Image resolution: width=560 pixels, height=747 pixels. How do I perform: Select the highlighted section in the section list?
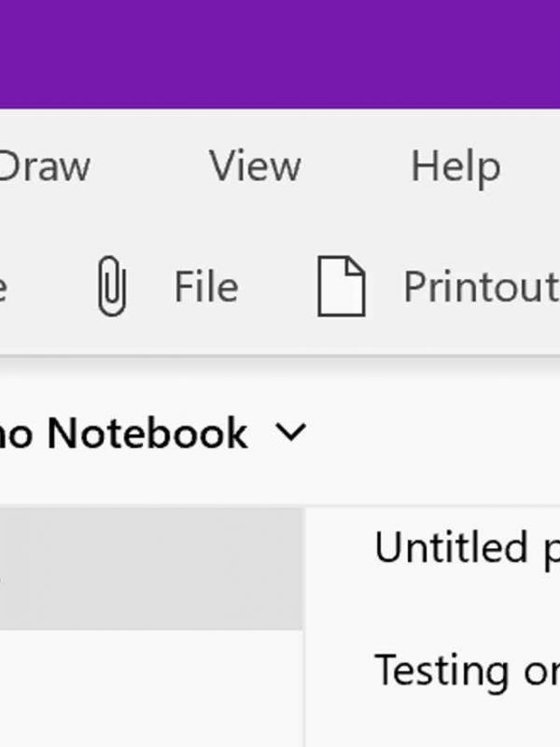click(151, 569)
